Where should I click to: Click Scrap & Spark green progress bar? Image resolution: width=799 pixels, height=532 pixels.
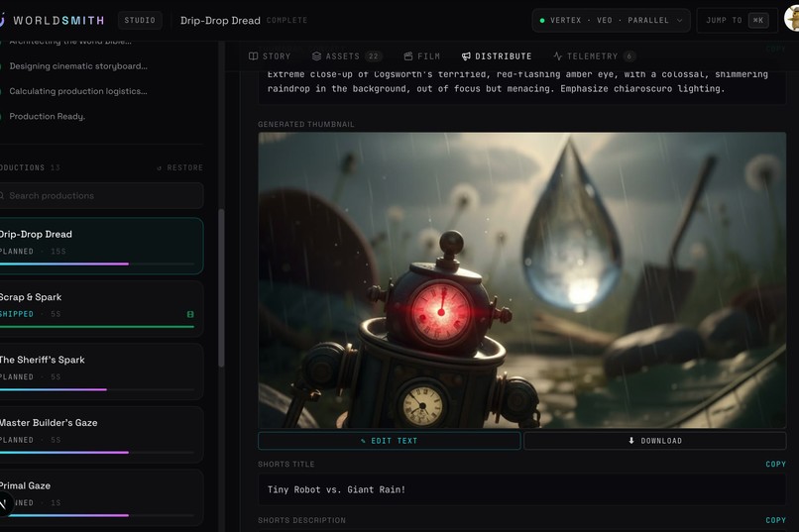click(97, 326)
